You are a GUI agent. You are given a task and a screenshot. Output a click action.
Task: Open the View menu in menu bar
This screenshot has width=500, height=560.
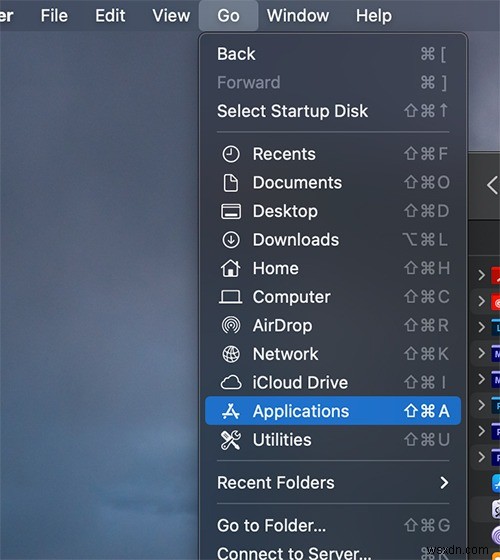(x=171, y=16)
